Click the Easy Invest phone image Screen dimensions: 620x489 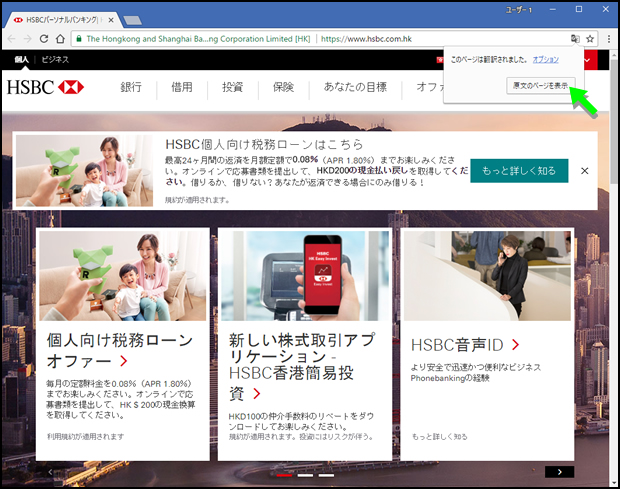click(x=305, y=276)
